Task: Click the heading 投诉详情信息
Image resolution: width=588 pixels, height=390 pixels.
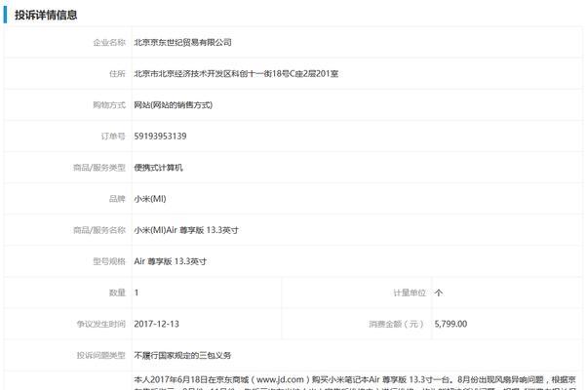Action: (x=46, y=15)
